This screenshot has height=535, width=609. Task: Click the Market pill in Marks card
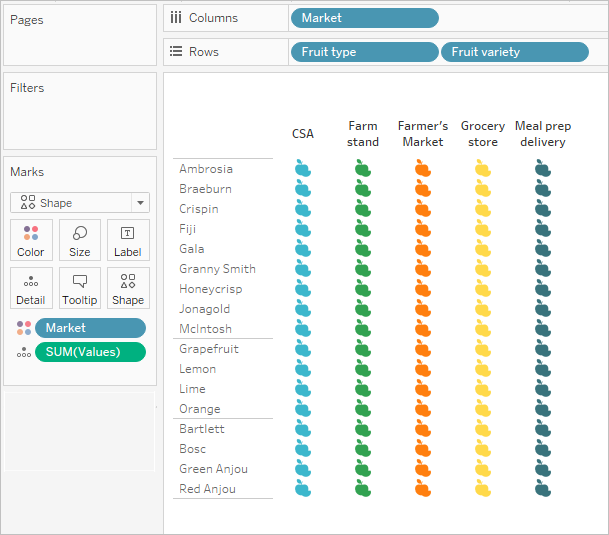click(90, 328)
